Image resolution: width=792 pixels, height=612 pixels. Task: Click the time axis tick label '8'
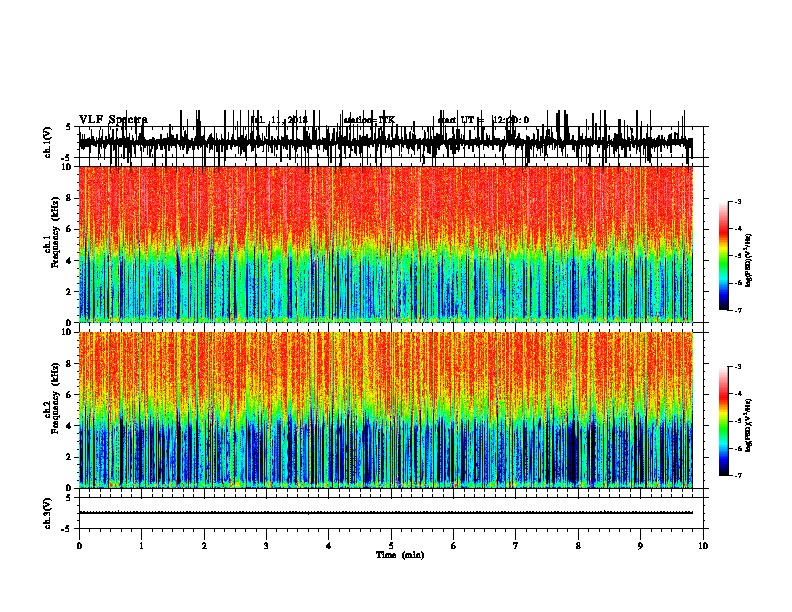578,546
